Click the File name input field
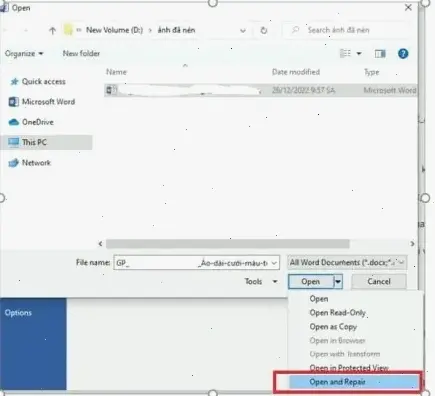435x396 pixels. tap(192, 263)
